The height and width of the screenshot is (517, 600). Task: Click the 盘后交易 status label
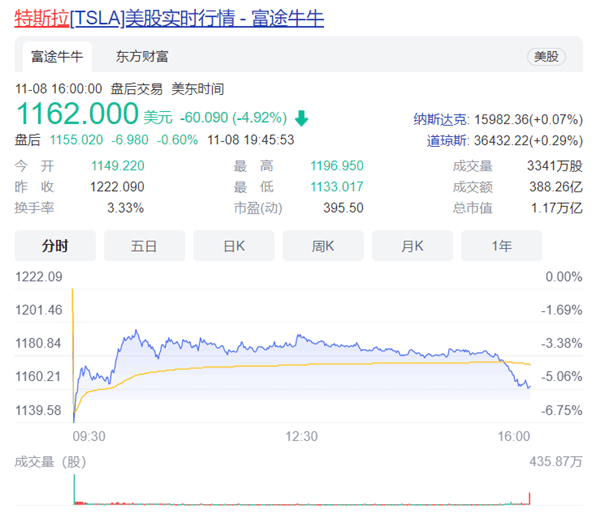[x=137, y=89]
